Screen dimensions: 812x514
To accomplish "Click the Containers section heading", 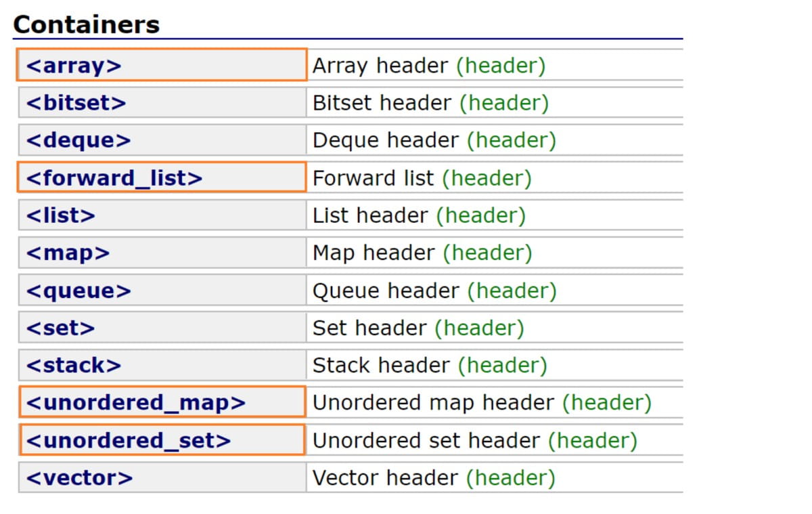I will coord(87,25).
